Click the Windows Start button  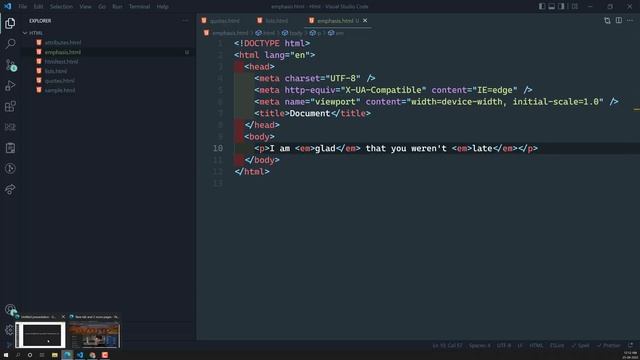pos(6,355)
